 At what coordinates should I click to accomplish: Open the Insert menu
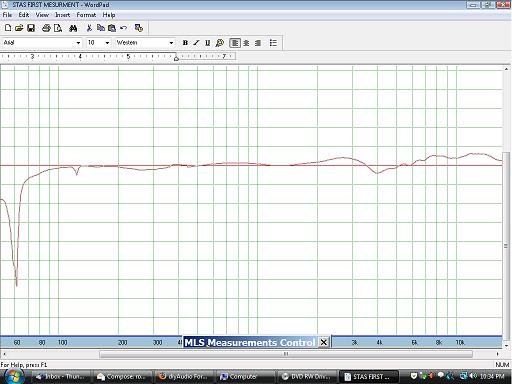(x=63, y=15)
